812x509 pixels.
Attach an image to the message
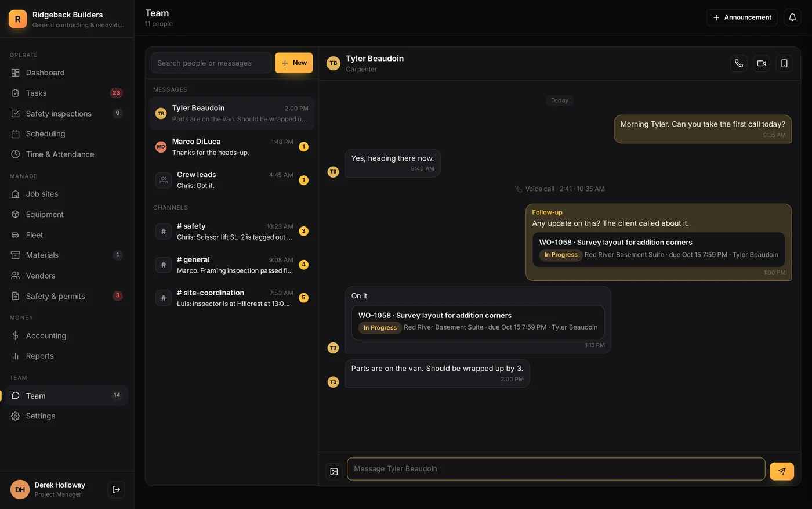coord(334,471)
